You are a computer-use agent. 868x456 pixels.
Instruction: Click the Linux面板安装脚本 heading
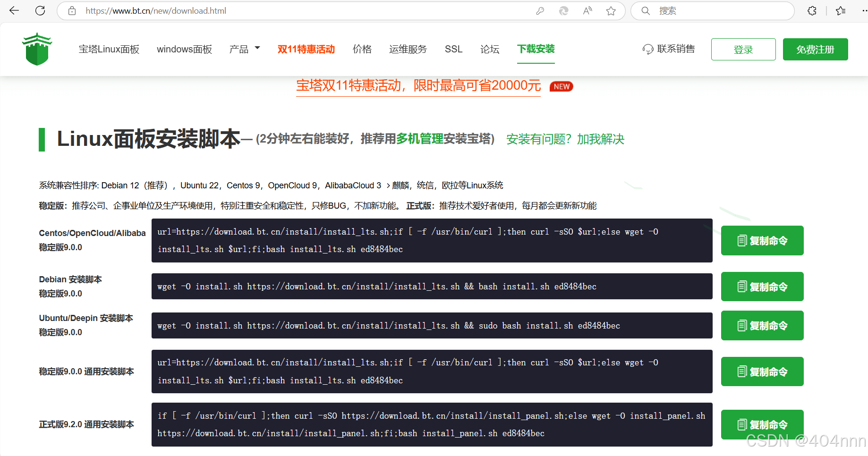pyautogui.click(x=149, y=139)
